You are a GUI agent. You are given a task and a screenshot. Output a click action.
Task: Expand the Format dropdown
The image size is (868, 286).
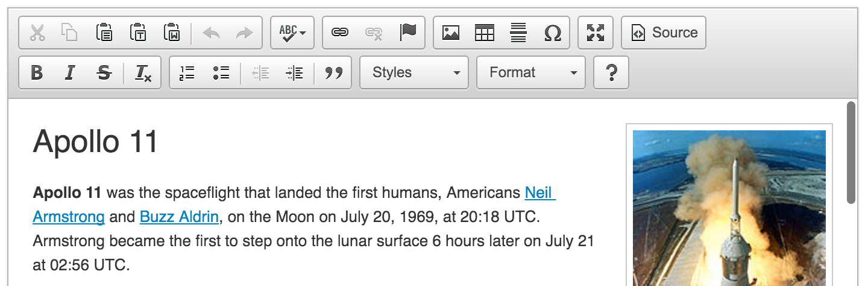pyautogui.click(x=531, y=73)
